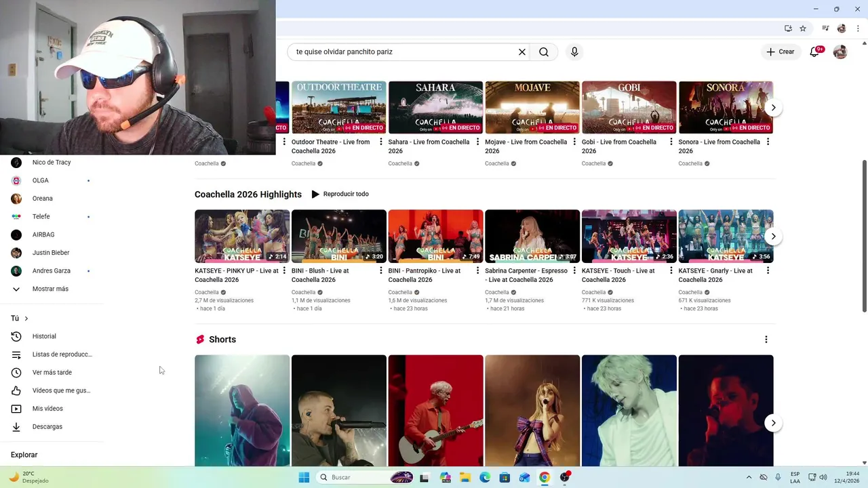Open the weather widget showing 20°C
The height and width of the screenshot is (488, 868).
(x=30, y=477)
